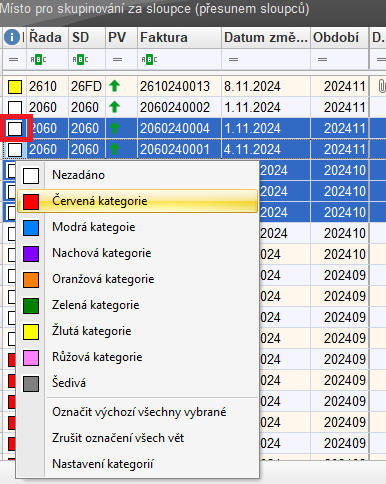Sort by Období column header
386x484 pixels.
(340, 37)
